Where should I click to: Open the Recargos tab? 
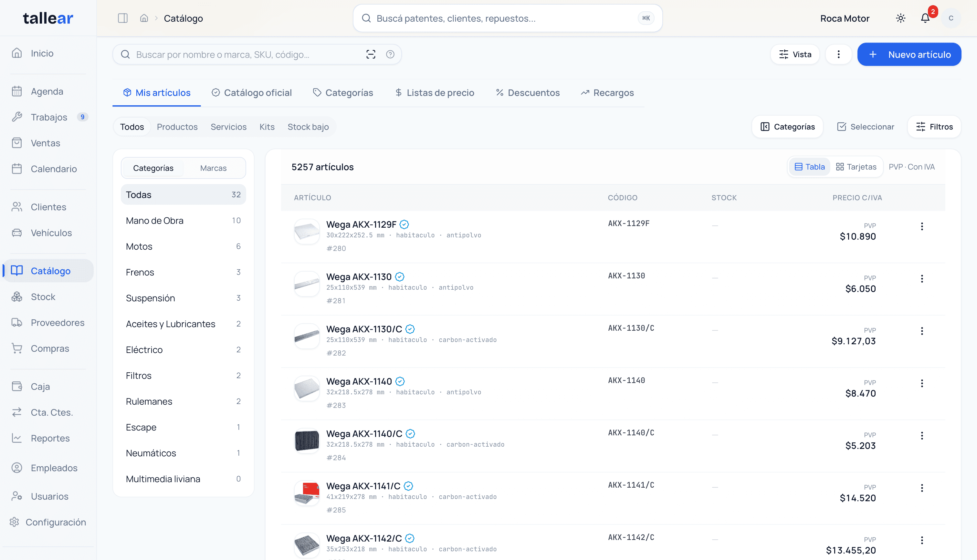607,93
